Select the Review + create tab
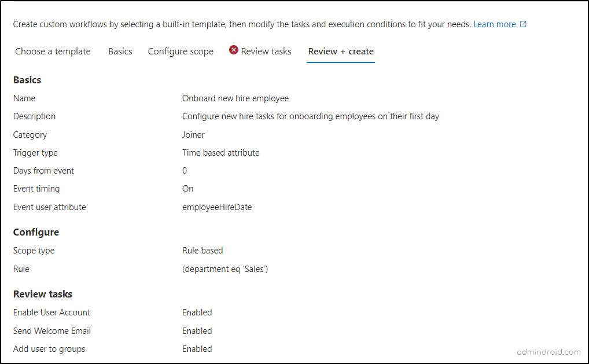Viewport: 589px width, 364px height. pyautogui.click(x=341, y=52)
